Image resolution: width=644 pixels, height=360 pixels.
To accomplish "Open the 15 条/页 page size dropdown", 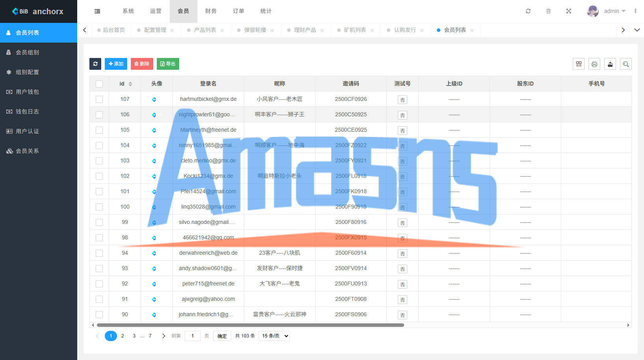I will [x=274, y=336].
